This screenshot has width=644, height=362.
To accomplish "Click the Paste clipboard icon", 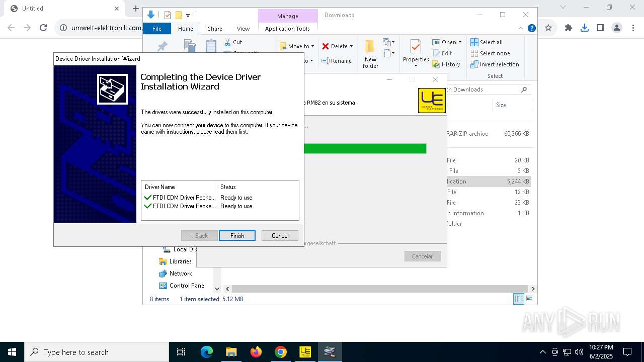I will coord(211,46).
